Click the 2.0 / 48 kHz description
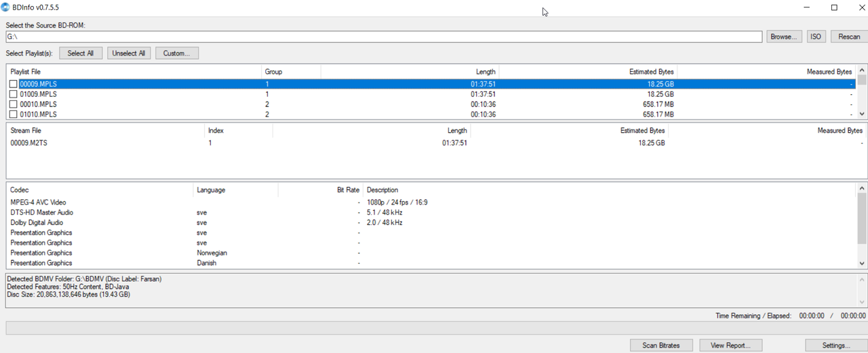The image size is (868, 353). pos(384,222)
